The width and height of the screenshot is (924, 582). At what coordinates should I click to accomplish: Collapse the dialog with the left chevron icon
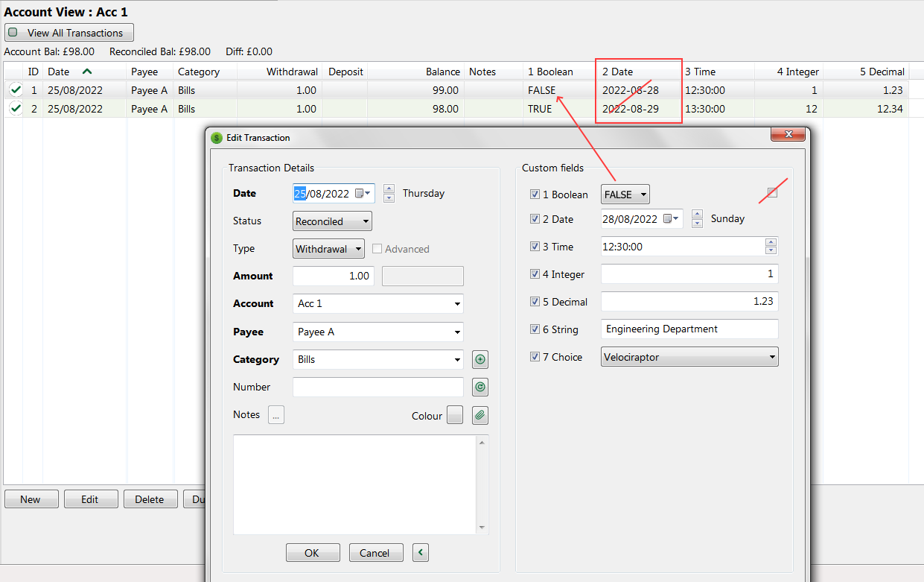coord(420,552)
